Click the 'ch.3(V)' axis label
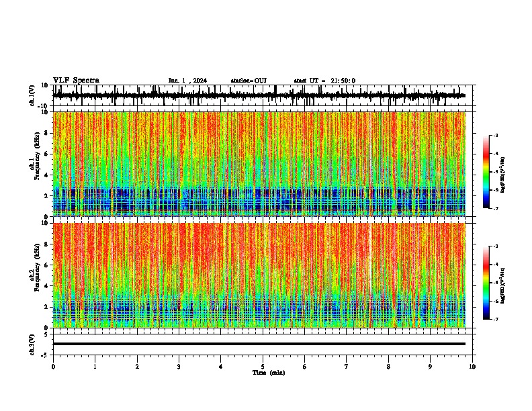The width and height of the screenshot is (532, 411). (x=32, y=345)
